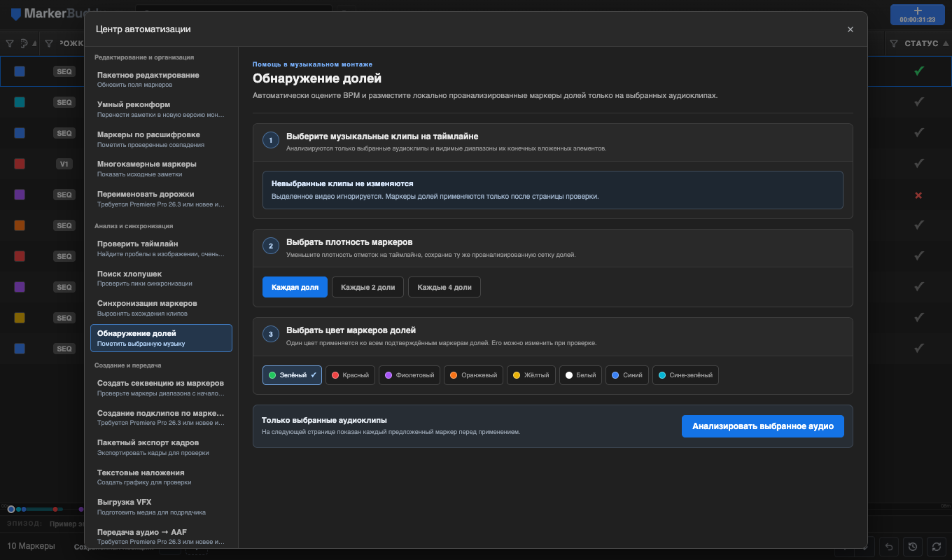Open the history clock icon in the bottom bar
Screen dimensions: 952x560
point(912,546)
